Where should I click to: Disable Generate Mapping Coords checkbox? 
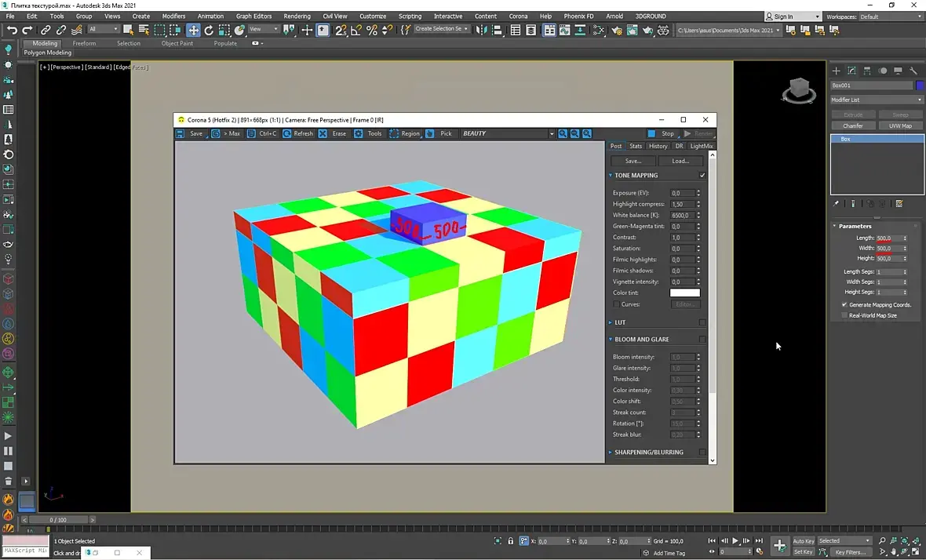tap(844, 304)
